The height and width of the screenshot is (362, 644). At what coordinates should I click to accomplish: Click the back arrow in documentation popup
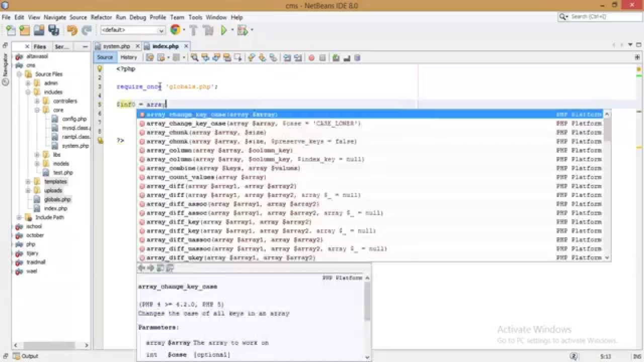(142, 268)
